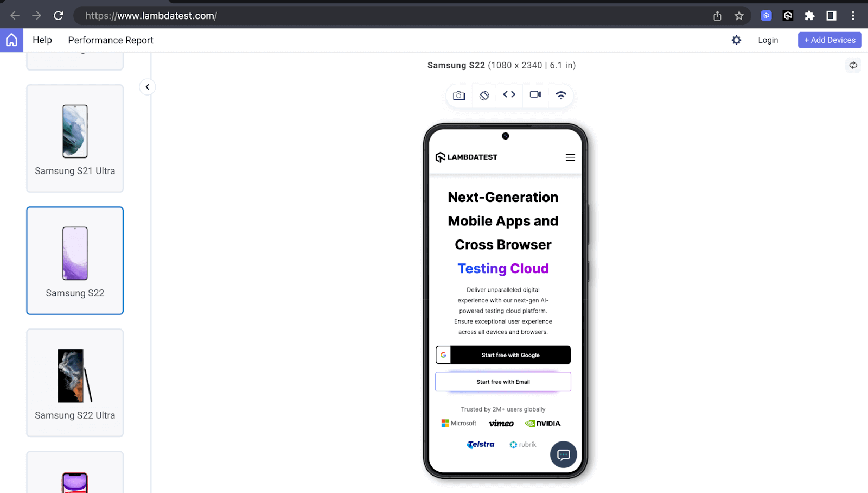
Task: Open settings gear in the top bar
Action: tap(736, 40)
